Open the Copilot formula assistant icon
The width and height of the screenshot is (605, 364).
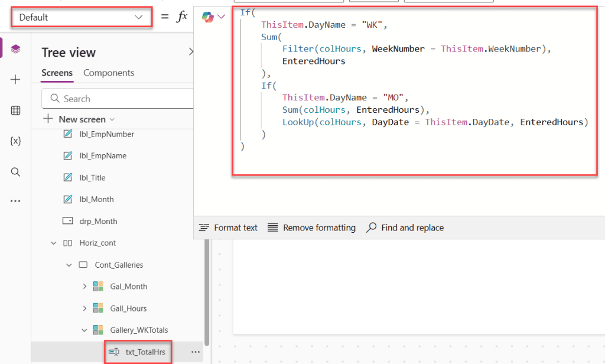pyautogui.click(x=207, y=17)
